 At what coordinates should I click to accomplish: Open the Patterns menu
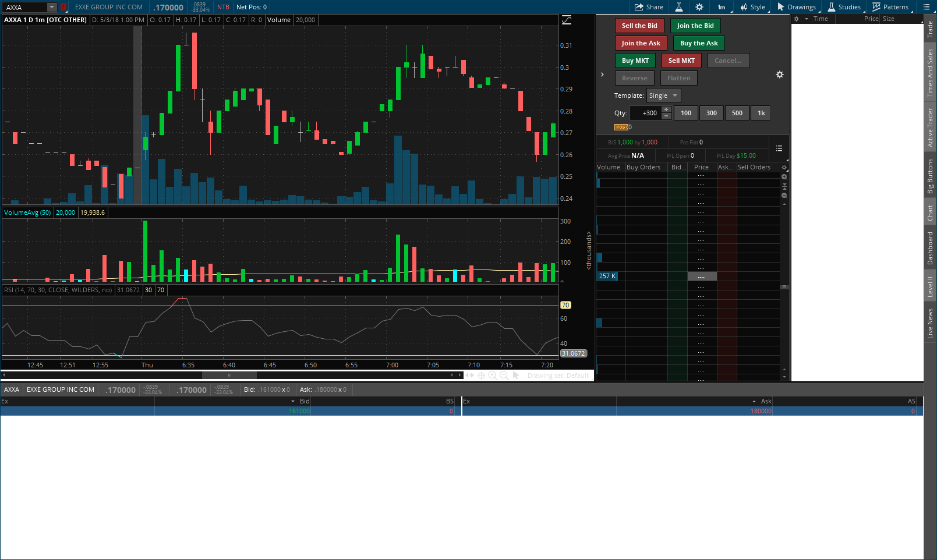pos(890,7)
